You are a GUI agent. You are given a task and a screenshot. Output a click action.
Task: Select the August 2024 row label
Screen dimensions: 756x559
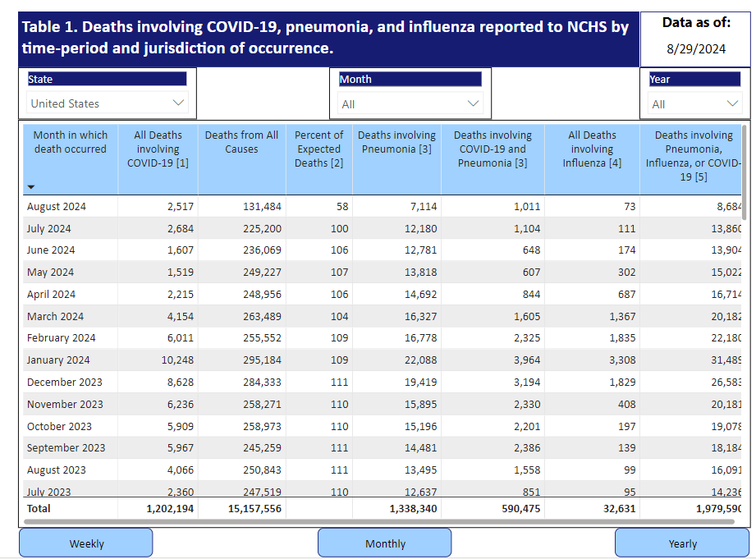(x=57, y=206)
